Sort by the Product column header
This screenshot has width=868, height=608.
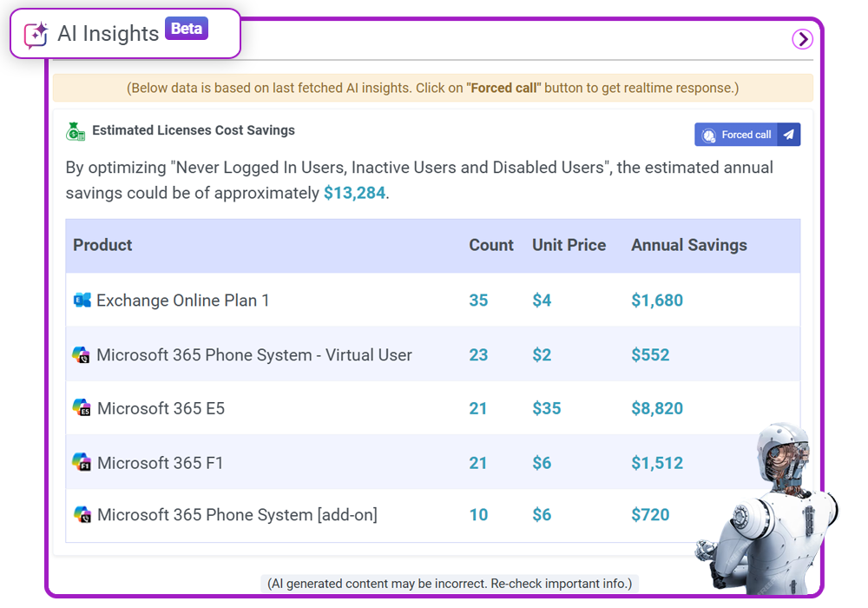(102, 245)
